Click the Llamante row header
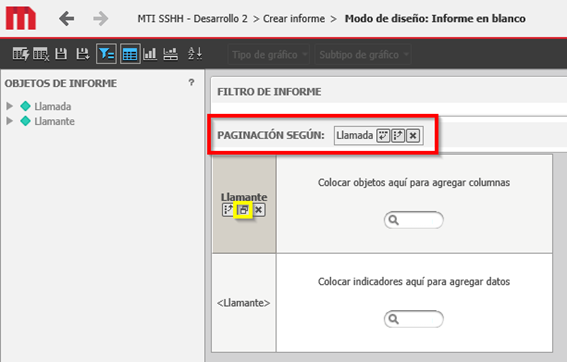Viewport: 567px width, 362px height. click(x=244, y=197)
